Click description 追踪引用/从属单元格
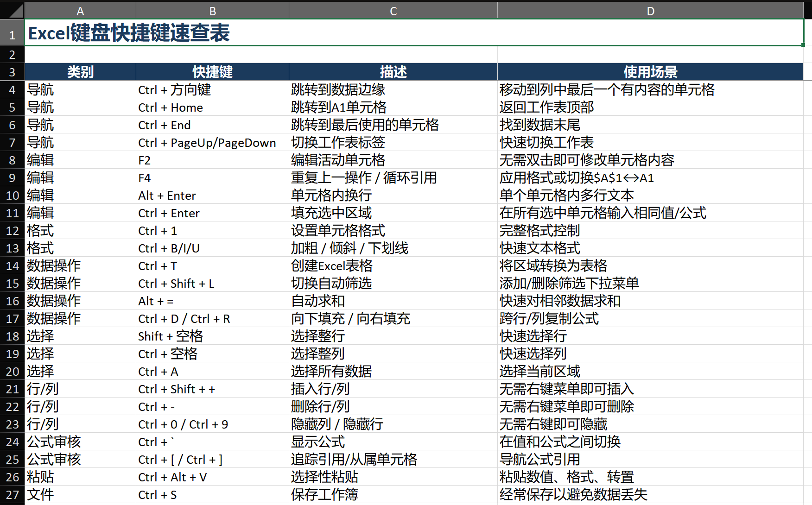Viewport: 812px width, 505px height. point(393,459)
